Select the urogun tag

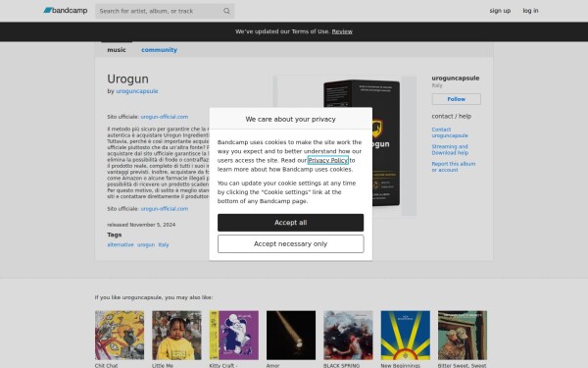click(x=146, y=244)
